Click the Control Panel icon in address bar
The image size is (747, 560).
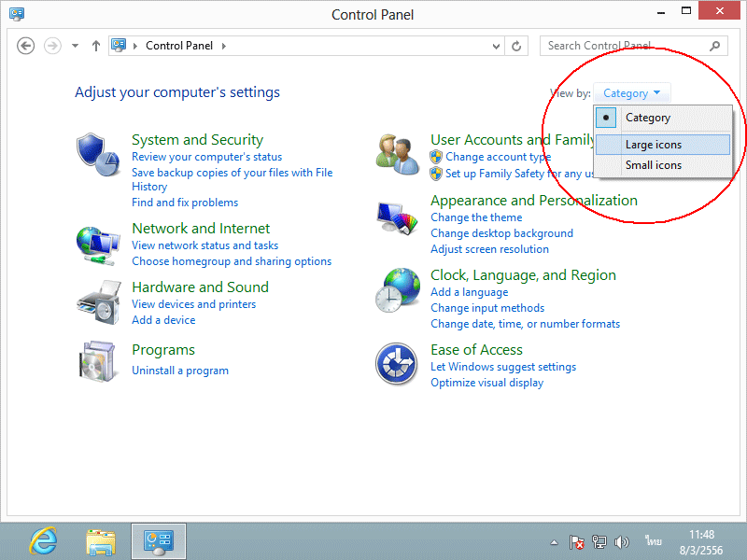coord(119,45)
